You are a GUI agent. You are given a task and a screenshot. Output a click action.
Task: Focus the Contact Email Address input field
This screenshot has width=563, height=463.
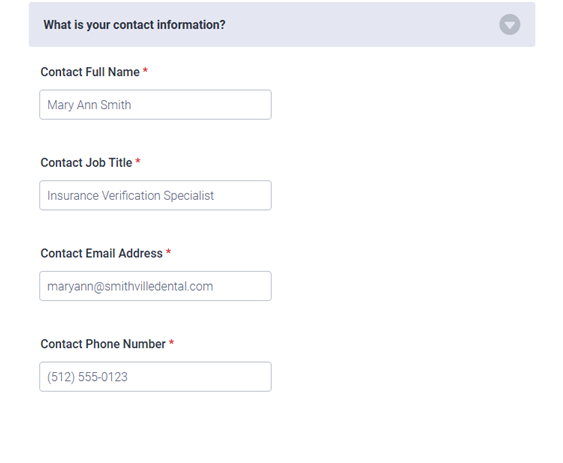pos(155,286)
